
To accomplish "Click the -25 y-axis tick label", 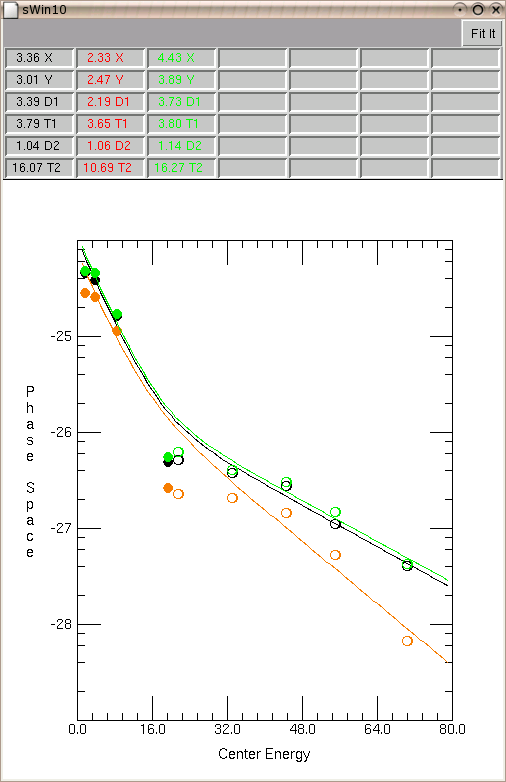I will coord(61,336).
